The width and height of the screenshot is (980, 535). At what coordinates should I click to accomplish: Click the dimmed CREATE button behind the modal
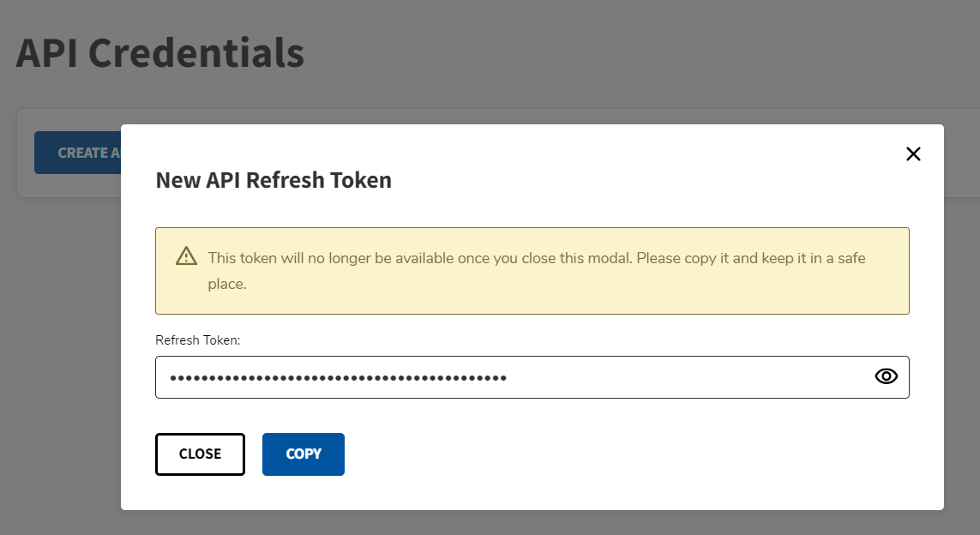(77, 153)
